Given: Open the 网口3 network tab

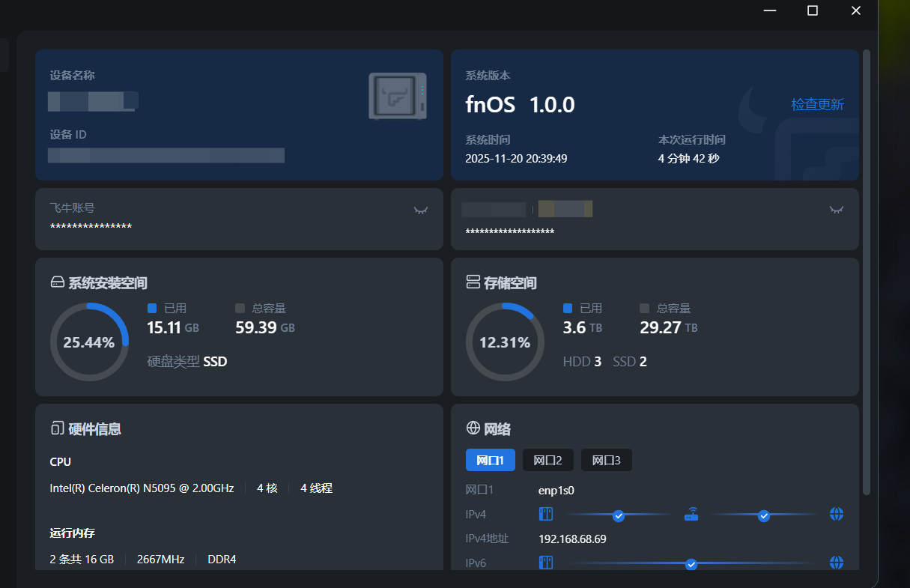Looking at the screenshot, I should [606, 460].
